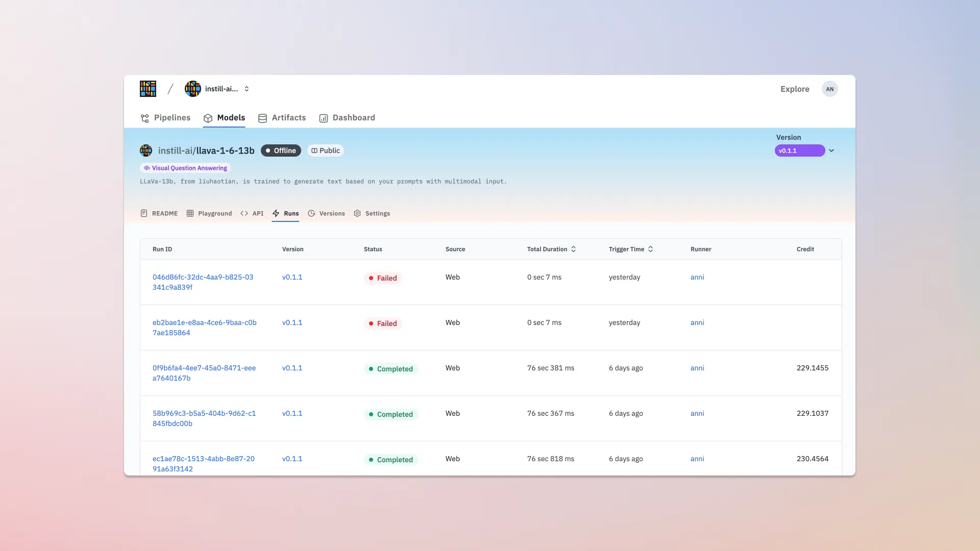
Task: Open run 58b969c3-b5a5-404b-9d62-c1845fbdc00b
Action: click(x=204, y=418)
